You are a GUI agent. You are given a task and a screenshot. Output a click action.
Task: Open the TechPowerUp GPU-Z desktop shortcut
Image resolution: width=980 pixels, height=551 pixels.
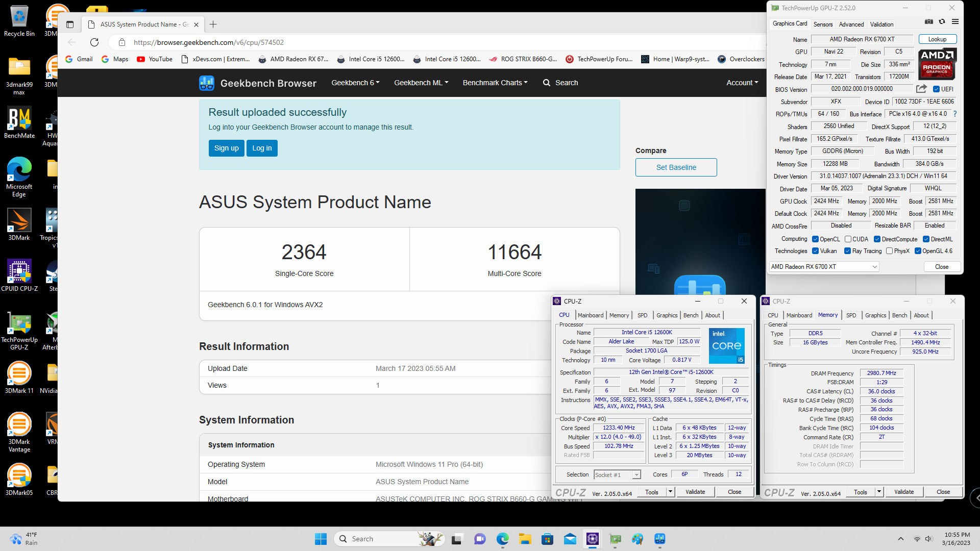click(19, 330)
